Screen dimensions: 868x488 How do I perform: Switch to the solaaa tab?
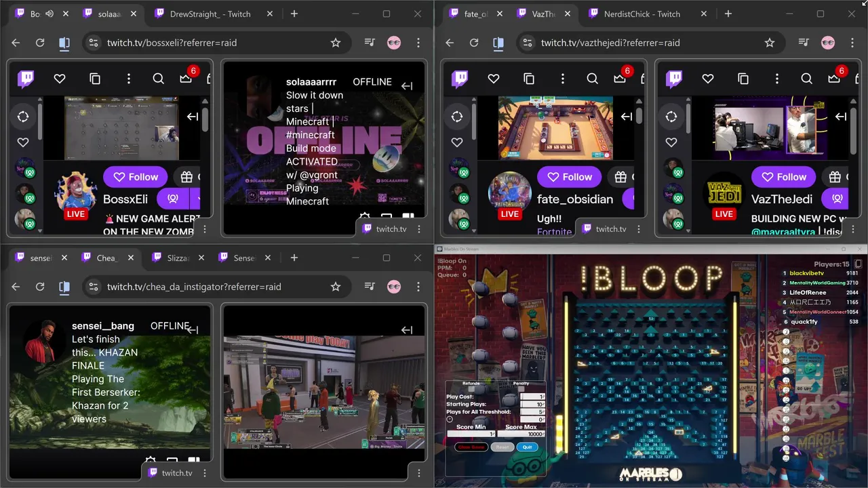coord(108,14)
